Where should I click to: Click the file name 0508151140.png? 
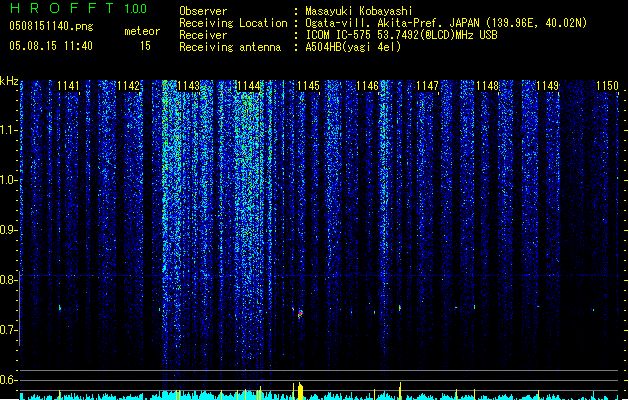tap(51, 26)
